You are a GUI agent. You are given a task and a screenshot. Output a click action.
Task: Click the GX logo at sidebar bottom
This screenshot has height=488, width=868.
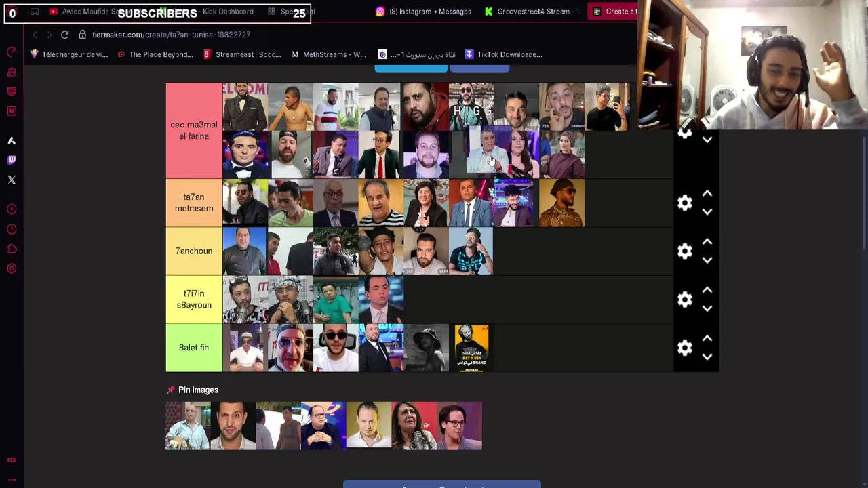pos(12,460)
